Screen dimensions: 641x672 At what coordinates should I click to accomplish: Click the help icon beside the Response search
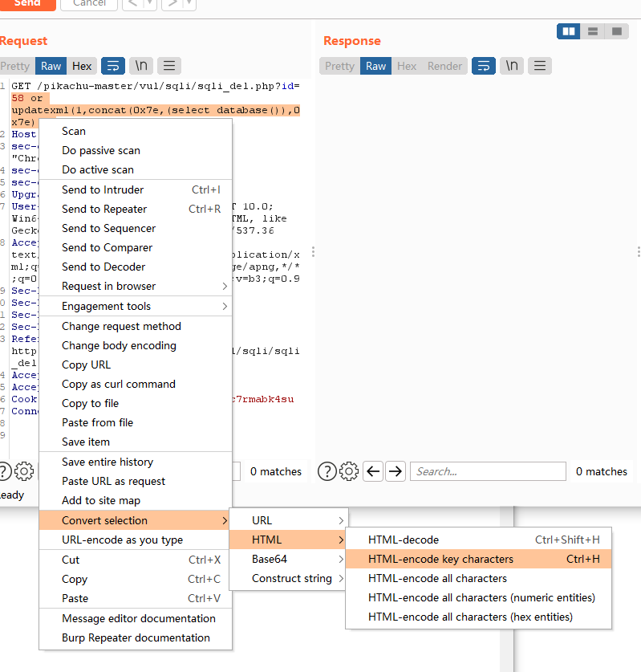pyautogui.click(x=327, y=471)
